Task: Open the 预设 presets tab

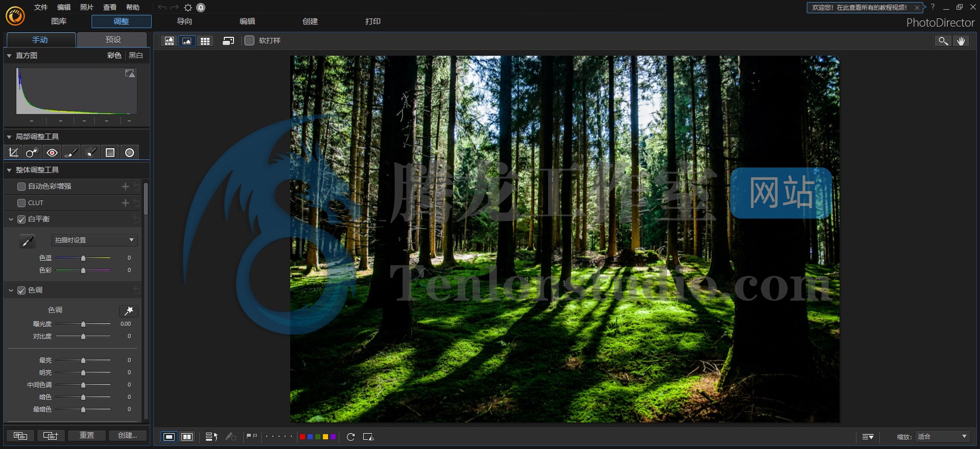Action: click(113, 40)
